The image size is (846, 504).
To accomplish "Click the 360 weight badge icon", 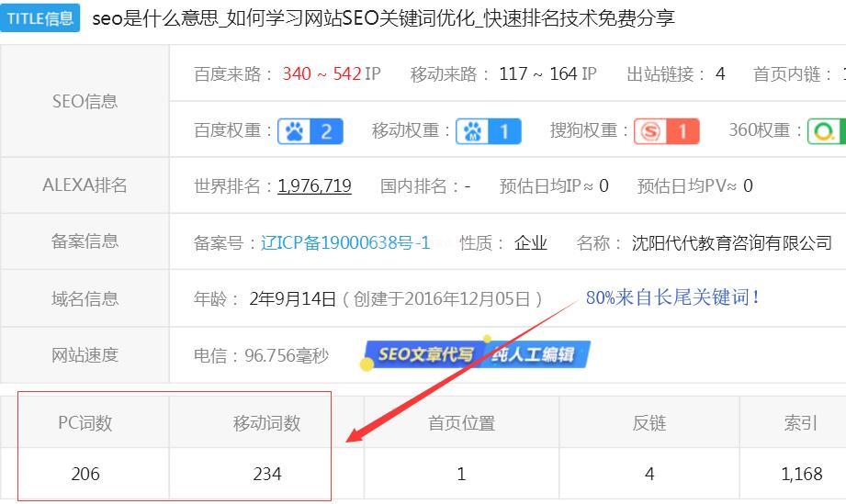I will point(826,131).
